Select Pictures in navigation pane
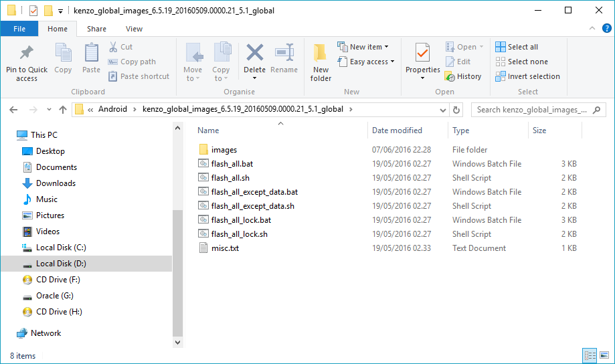This screenshot has height=364, width=615. tap(50, 215)
